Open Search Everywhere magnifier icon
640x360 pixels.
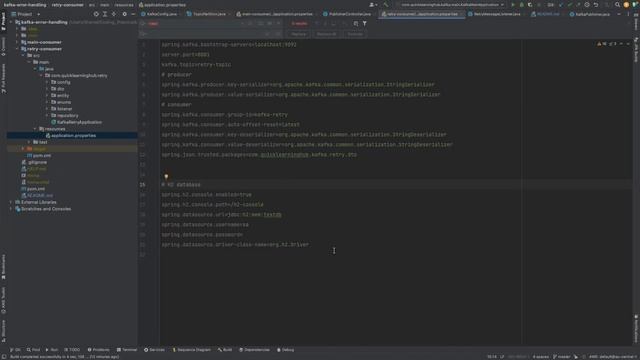coord(617,5)
